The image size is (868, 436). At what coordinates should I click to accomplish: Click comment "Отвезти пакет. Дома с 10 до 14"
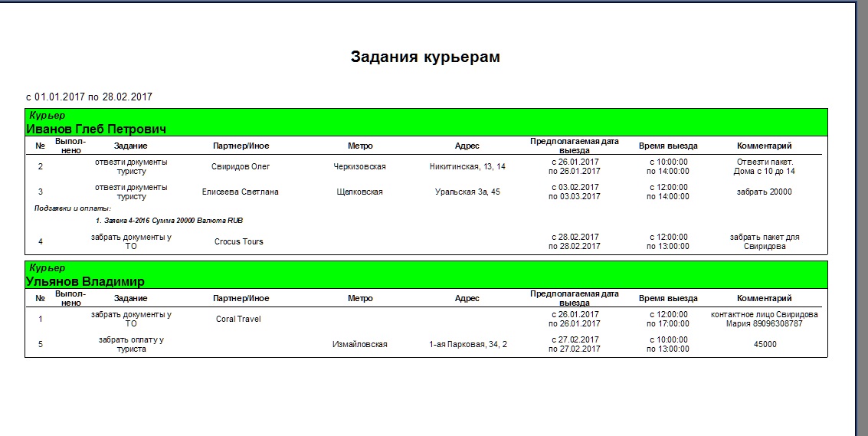tap(764, 167)
